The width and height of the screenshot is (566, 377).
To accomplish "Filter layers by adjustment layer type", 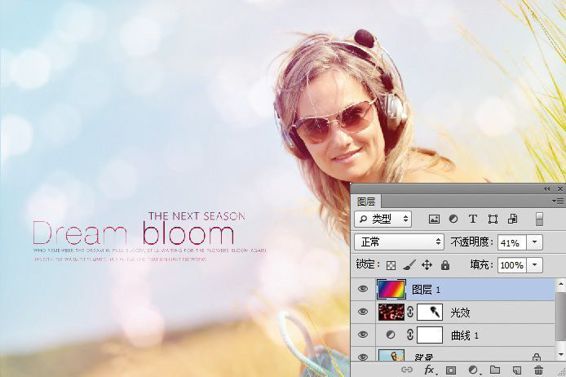I will click(x=453, y=219).
